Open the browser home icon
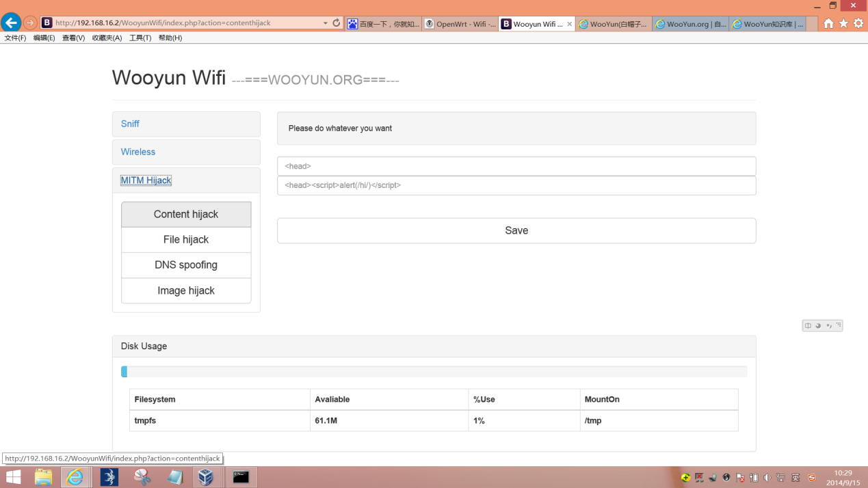The height and width of the screenshot is (488, 868). pos(828,23)
